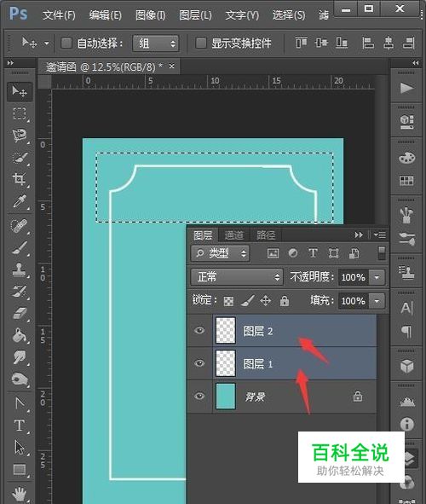
Task: Select the Smudge tool
Action: click(x=20, y=357)
